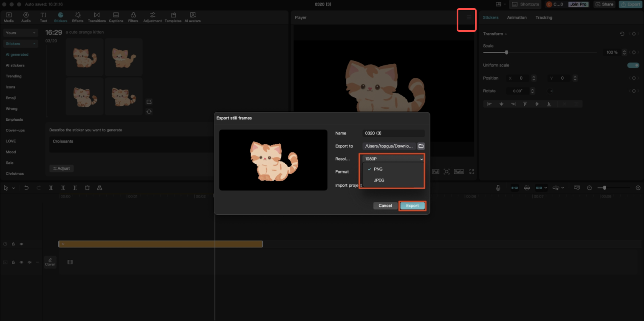This screenshot has height=321, width=644.
Task: Click the Player panel hamburger menu icon
Action: point(469,17)
